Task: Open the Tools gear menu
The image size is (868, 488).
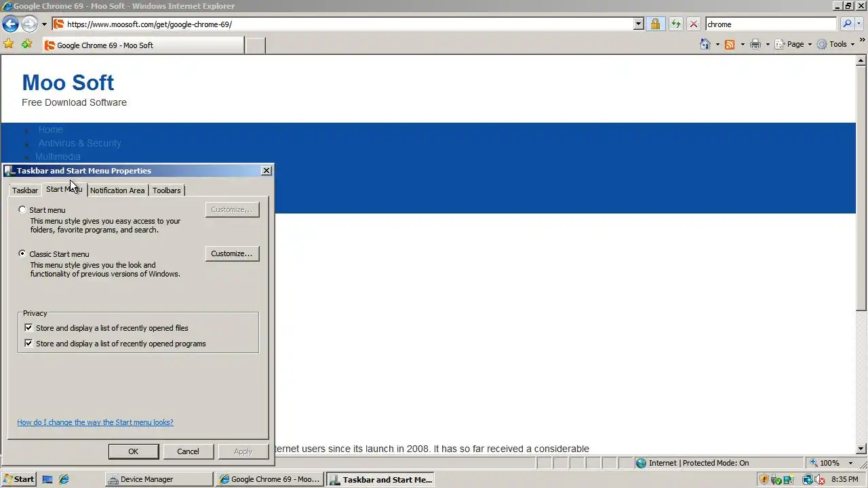Action: 835,44
